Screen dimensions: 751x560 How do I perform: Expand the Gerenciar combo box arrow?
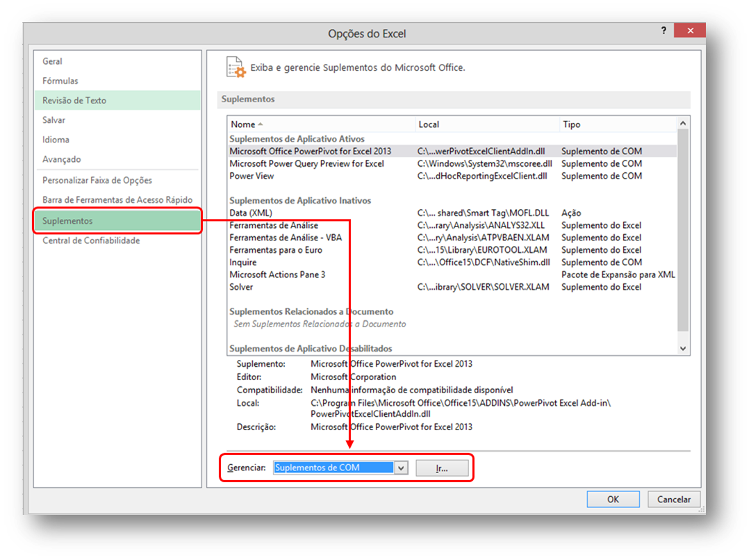402,468
